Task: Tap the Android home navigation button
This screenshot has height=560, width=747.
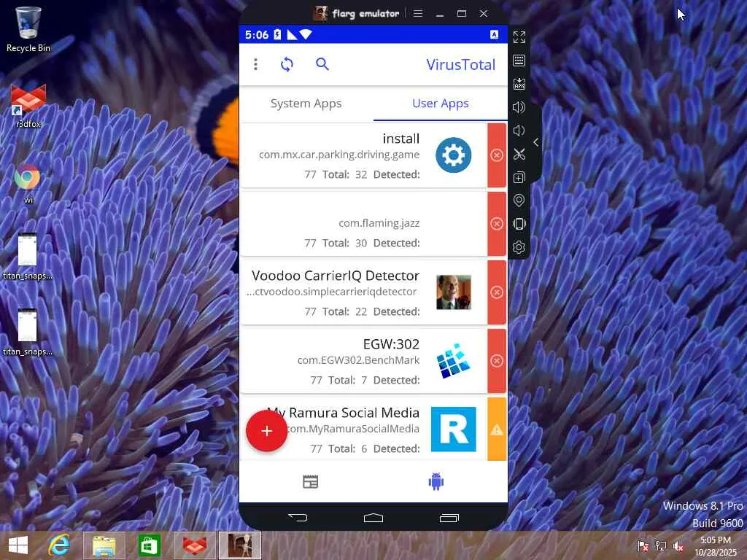Action: point(373,518)
